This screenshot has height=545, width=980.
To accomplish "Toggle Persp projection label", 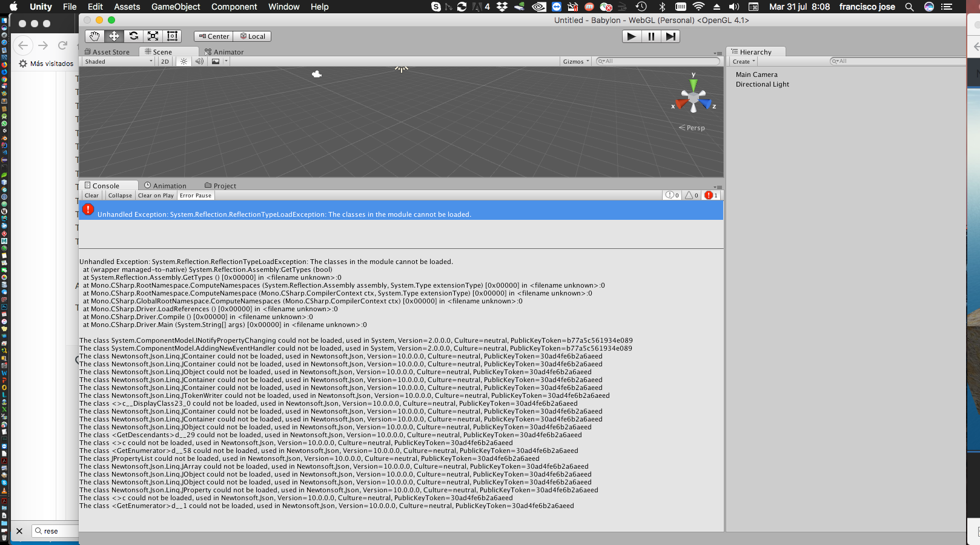I will coord(692,128).
